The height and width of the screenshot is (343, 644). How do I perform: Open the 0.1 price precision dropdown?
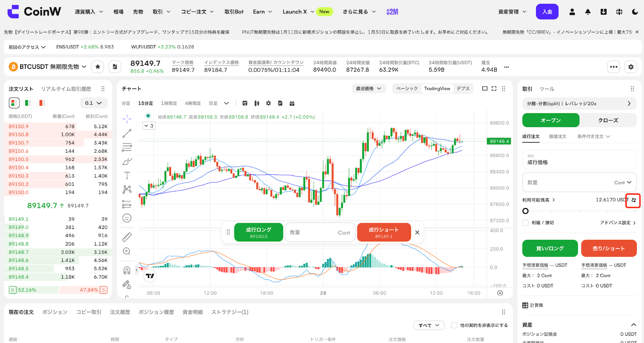click(94, 103)
